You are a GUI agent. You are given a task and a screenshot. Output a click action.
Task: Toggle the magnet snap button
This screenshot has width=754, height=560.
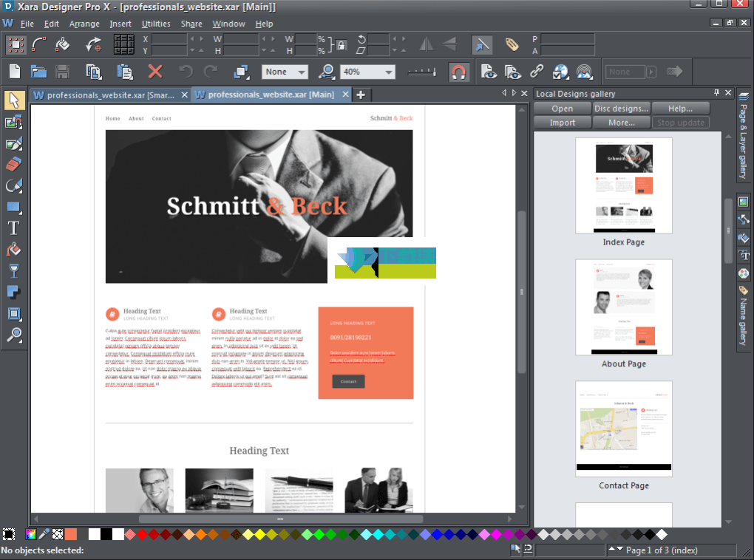(458, 72)
